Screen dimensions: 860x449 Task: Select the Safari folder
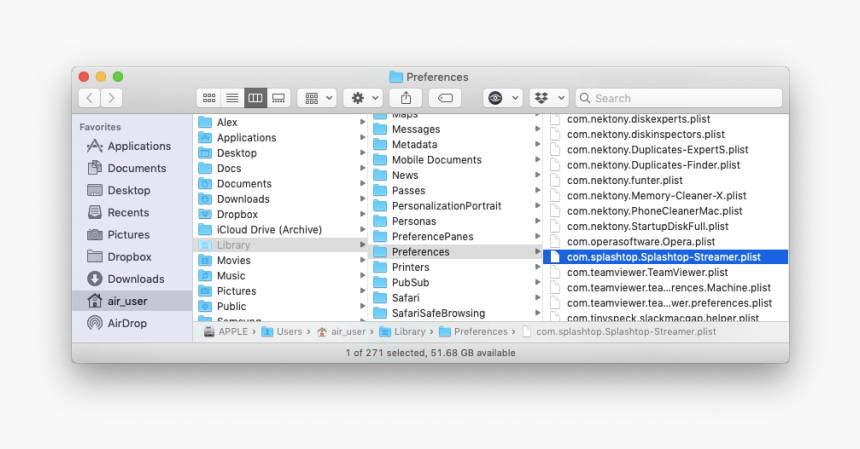[x=456, y=298]
